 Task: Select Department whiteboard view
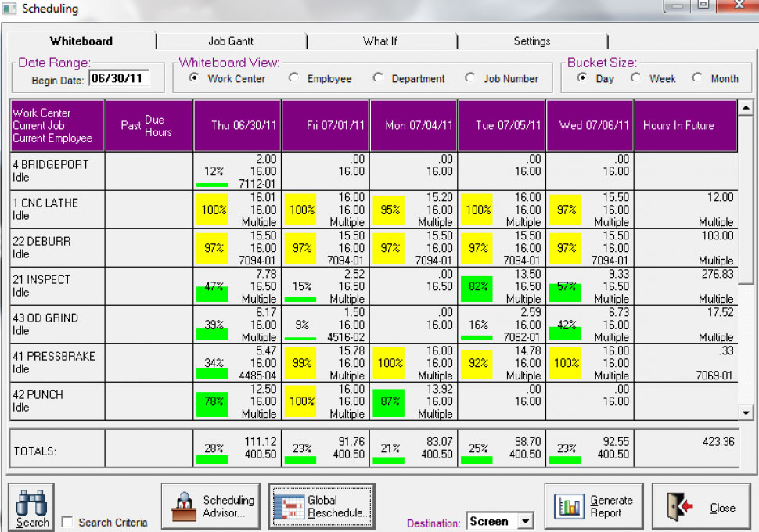pos(379,78)
